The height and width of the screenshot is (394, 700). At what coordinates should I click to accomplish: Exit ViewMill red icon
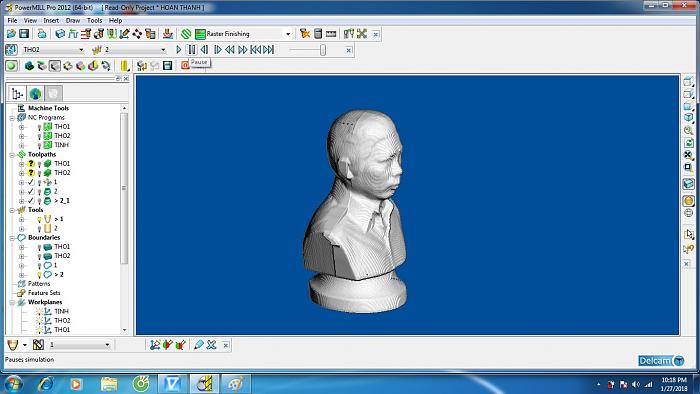[184, 66]
